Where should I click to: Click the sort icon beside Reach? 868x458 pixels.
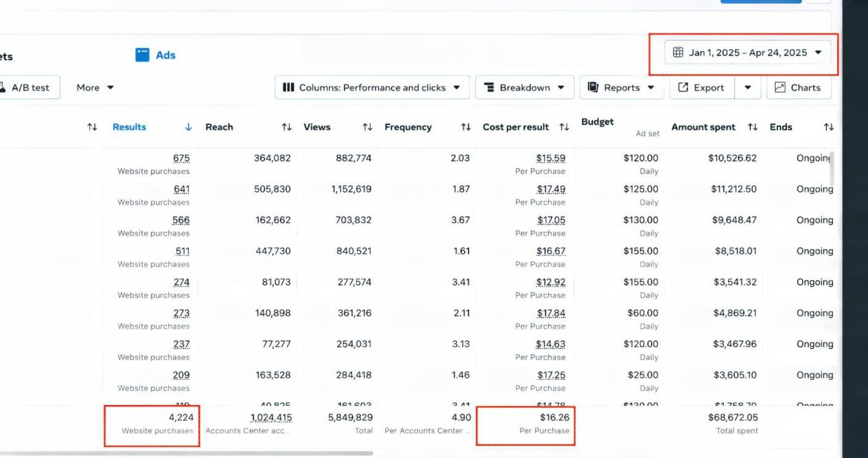(286, 127)
